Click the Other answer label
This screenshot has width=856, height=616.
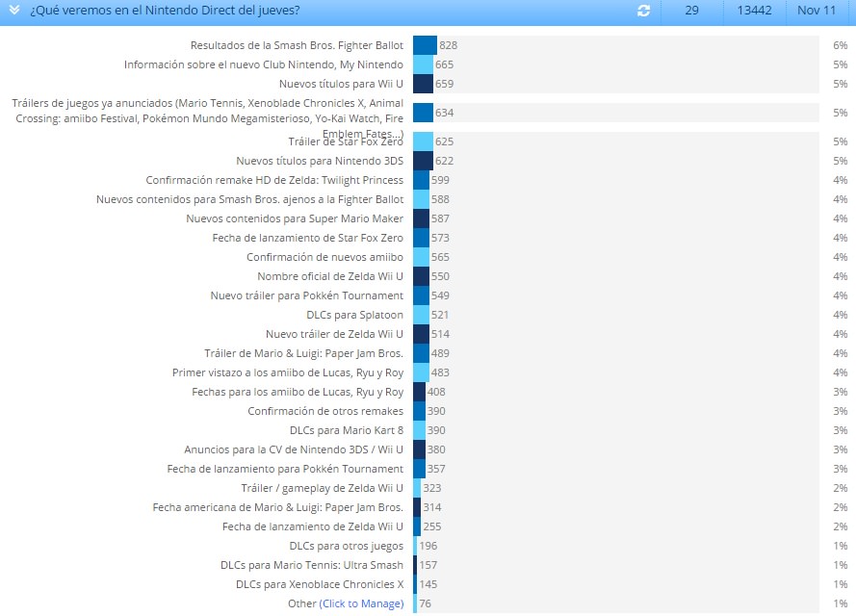302,603
